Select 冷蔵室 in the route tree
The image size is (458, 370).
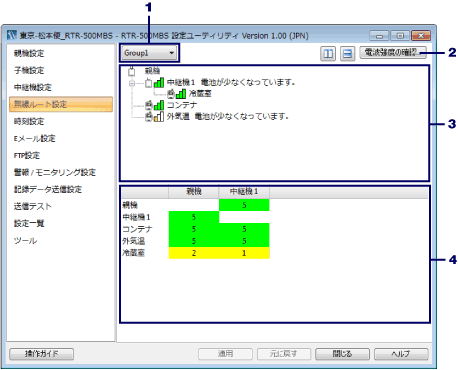(x=200, y=93)
